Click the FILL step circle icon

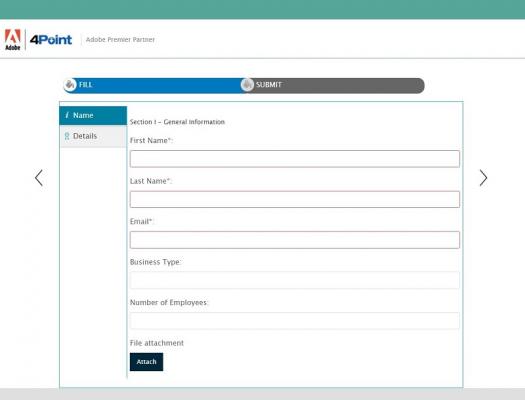70,85
